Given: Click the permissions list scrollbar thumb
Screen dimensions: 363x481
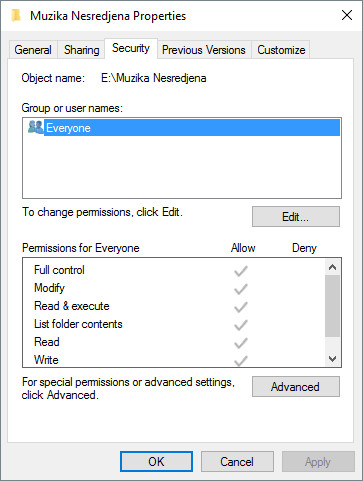Looking at the screenshot, I should [x=332, y=306].
